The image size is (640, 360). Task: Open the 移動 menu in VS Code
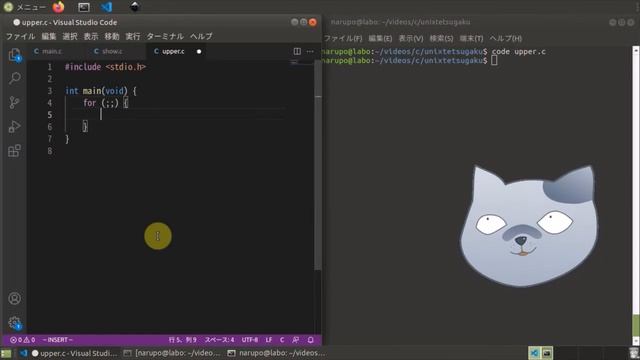(x=112, y=36)
